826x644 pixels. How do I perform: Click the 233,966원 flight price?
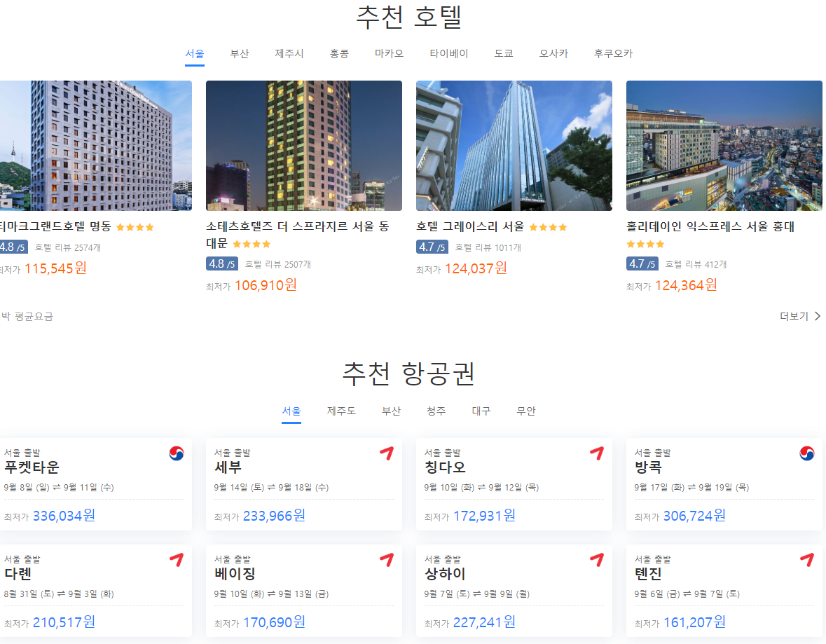click(274, 516)
